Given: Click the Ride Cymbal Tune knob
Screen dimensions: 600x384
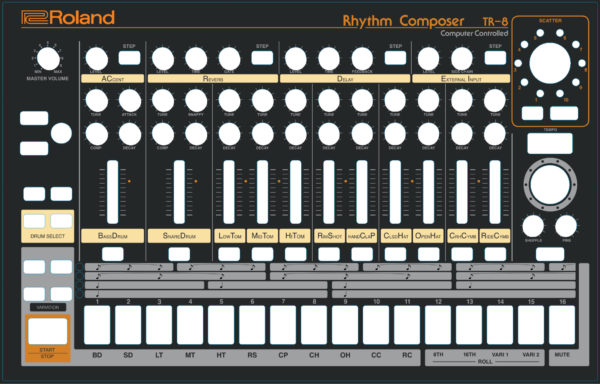Looking at the screenshot, I should [495, 101].
